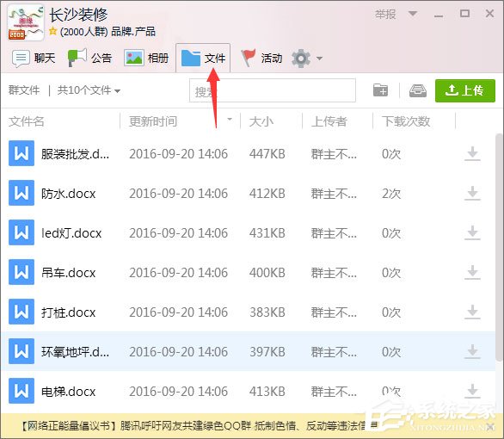Sort by 文件名 column header
Screen dimensions: 504x439
point(27,121)
